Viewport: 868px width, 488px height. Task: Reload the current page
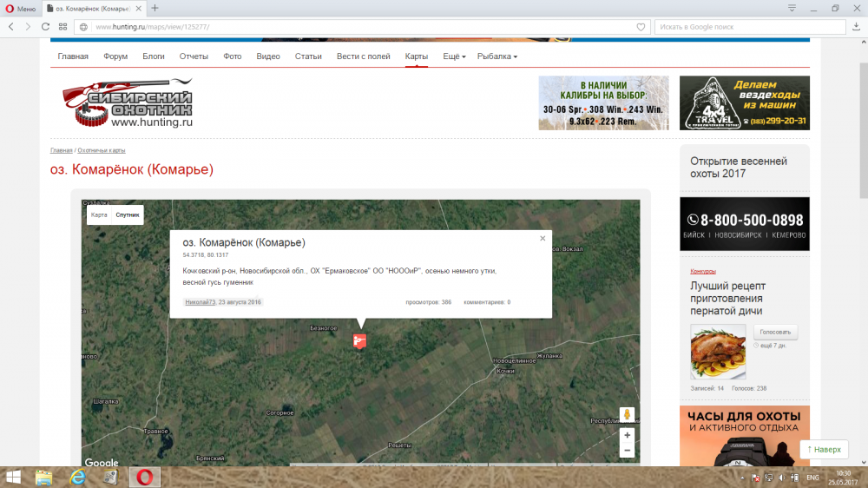tap(45, 27)
